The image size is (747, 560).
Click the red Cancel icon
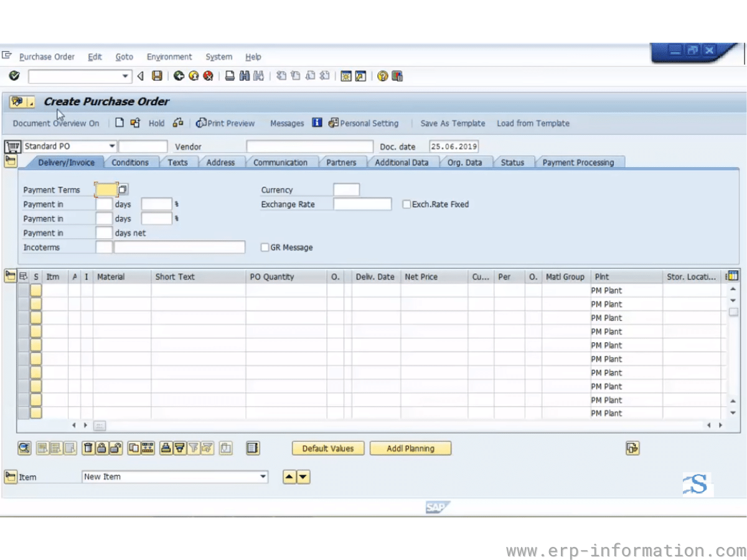[x=209, y=76]
